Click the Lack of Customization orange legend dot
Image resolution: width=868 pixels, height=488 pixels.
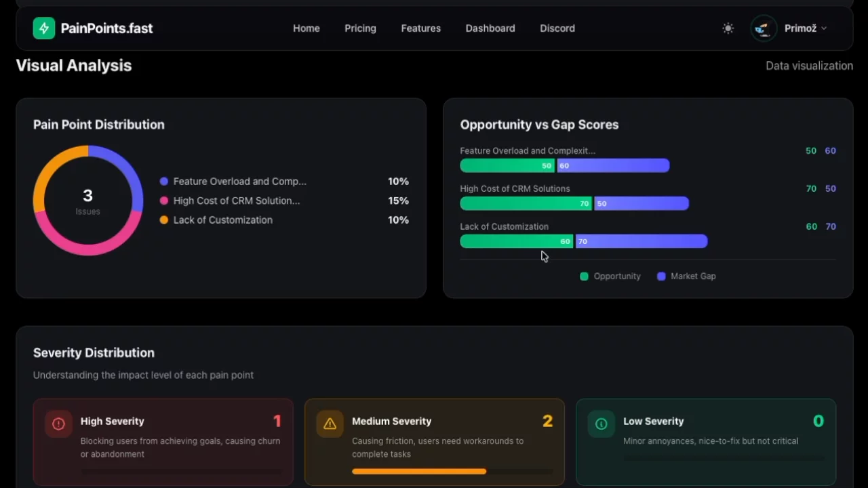[x=164, y=220]
